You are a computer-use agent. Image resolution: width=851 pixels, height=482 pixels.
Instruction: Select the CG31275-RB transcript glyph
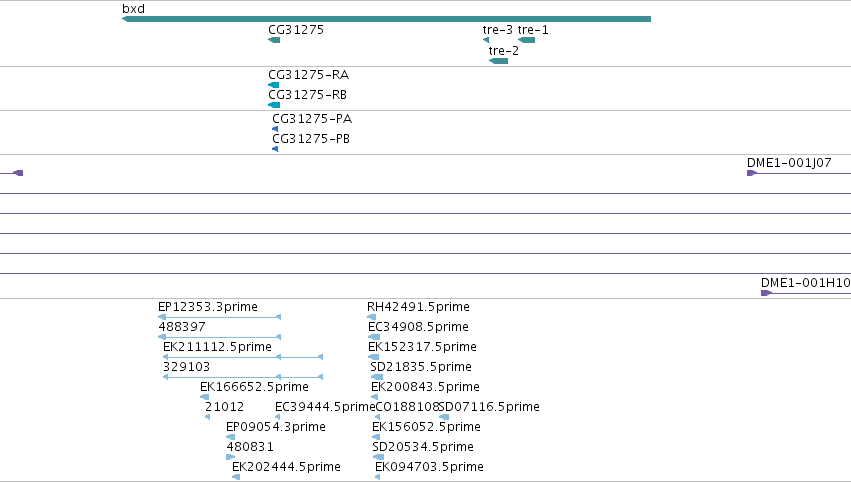point(274,105)
